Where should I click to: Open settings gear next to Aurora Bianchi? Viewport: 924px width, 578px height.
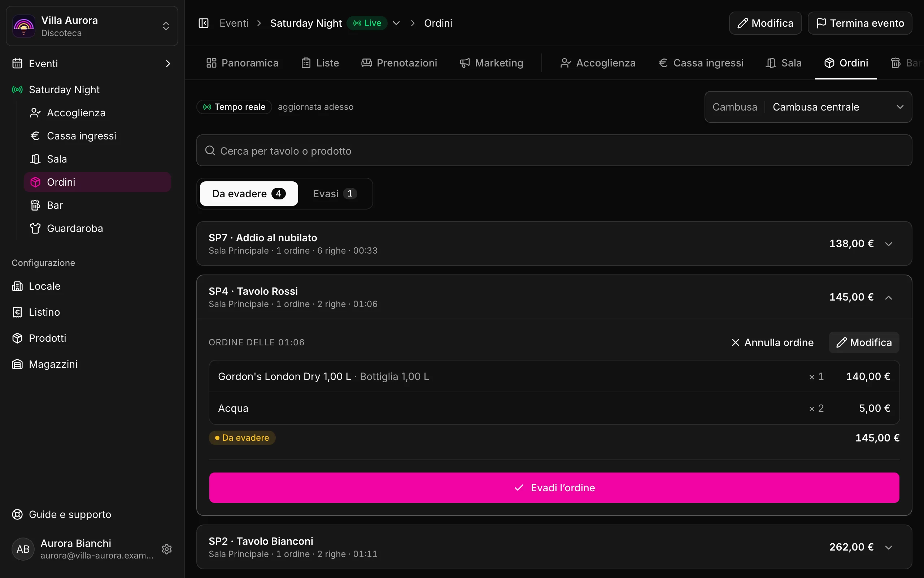coord(167,549)
